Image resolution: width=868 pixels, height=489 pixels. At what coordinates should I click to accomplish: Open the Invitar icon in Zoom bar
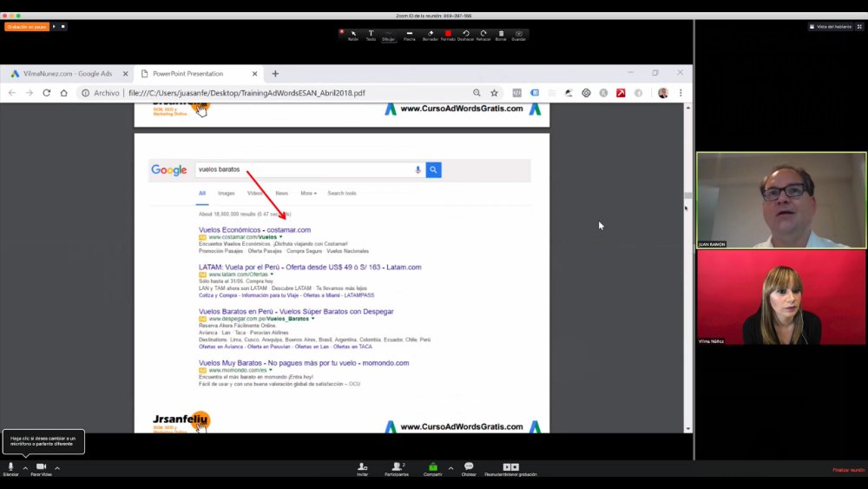[362, 469]
